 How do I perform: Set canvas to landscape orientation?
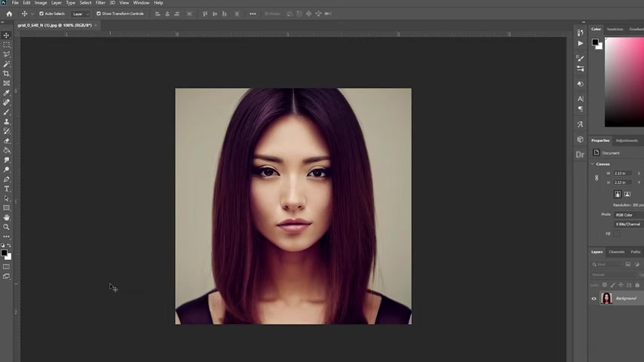[x=627, y=194]
